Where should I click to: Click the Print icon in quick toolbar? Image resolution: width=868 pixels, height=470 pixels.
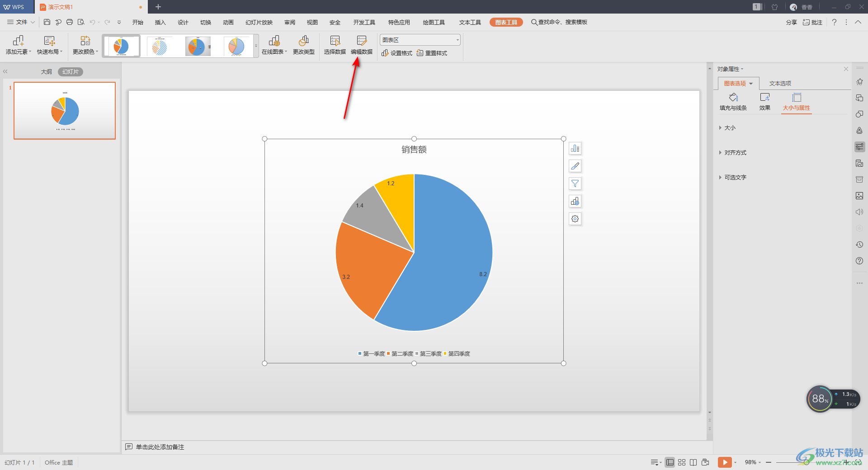point(70,22)
